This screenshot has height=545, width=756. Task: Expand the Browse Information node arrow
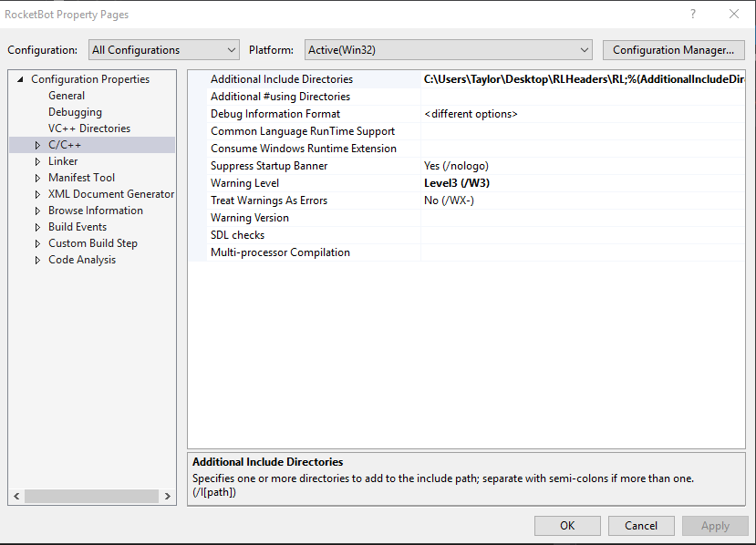(37, 211)
